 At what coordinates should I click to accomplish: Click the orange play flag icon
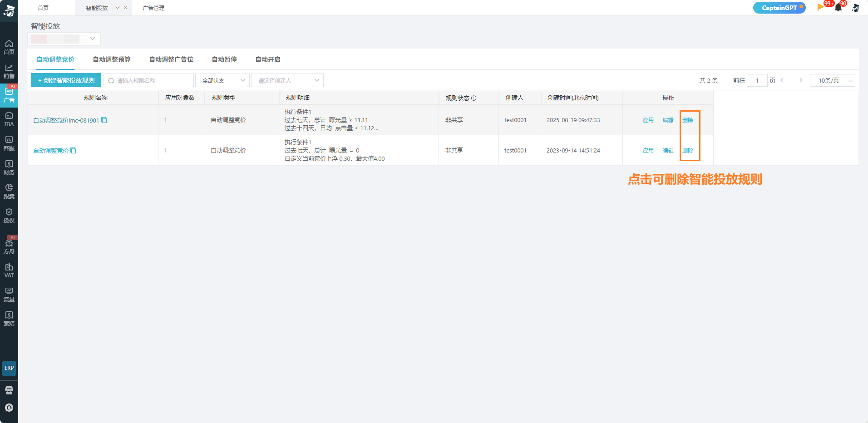pyautogui.click(x=820, y=7)
